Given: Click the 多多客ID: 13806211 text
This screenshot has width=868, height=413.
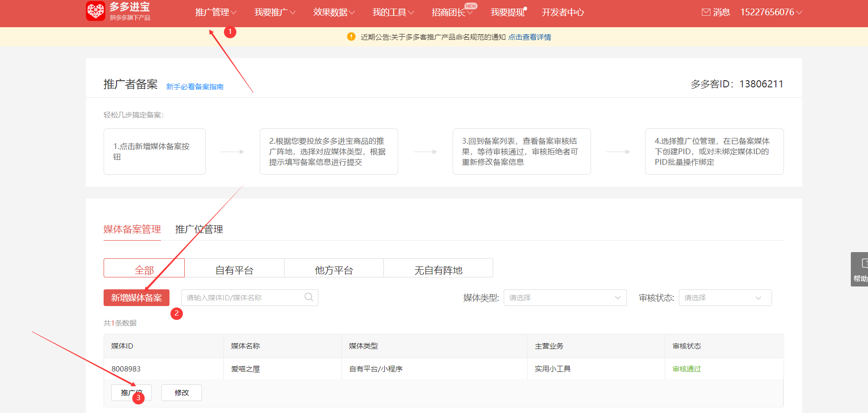Looking at the screenshot, I should [x=737, y=84].
